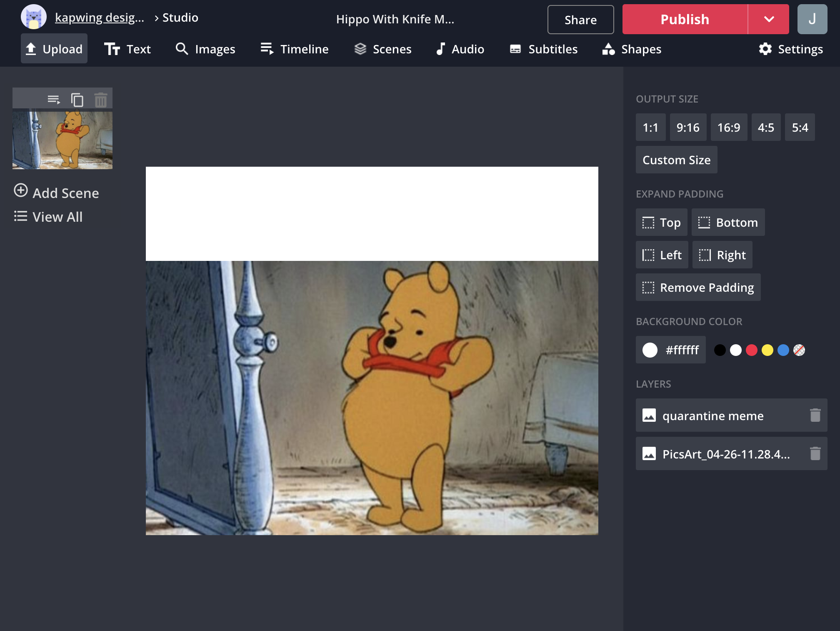Viewport: 840px width, 631px height.
Task: Open the Subtitles menu
Action: (x=544, y=49)
